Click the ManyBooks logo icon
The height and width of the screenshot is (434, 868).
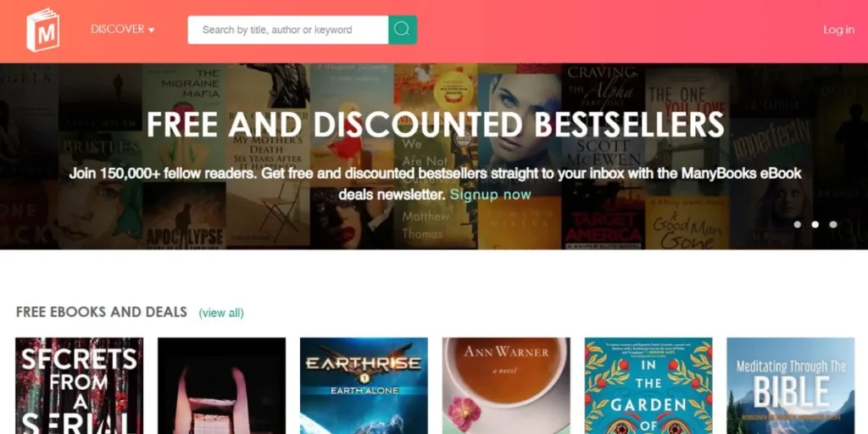click(42, 31)
